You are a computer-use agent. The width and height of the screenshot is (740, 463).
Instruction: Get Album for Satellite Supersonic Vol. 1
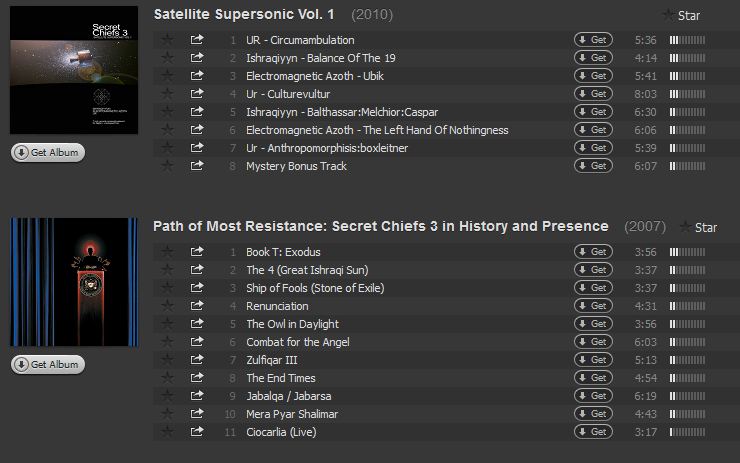(x=47, y=153)
